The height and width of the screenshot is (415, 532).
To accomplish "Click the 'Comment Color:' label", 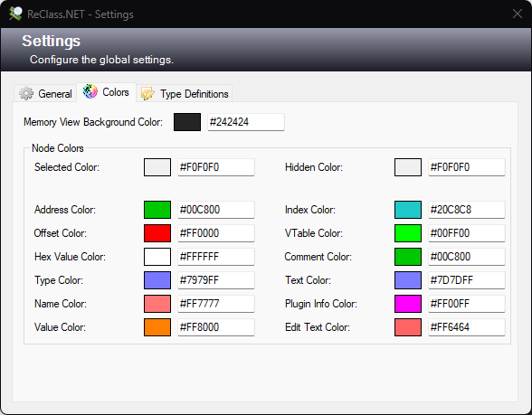I will click(318, 257).
